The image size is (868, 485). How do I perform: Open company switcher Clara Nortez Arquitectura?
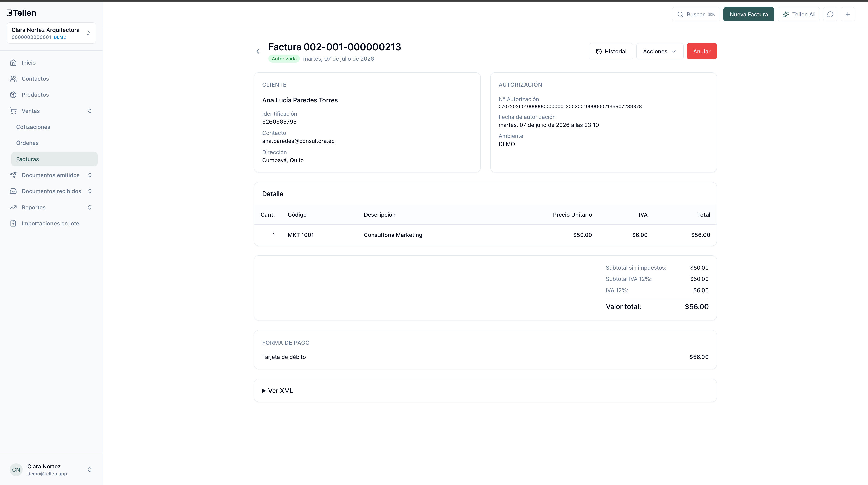tap(51, 33)
